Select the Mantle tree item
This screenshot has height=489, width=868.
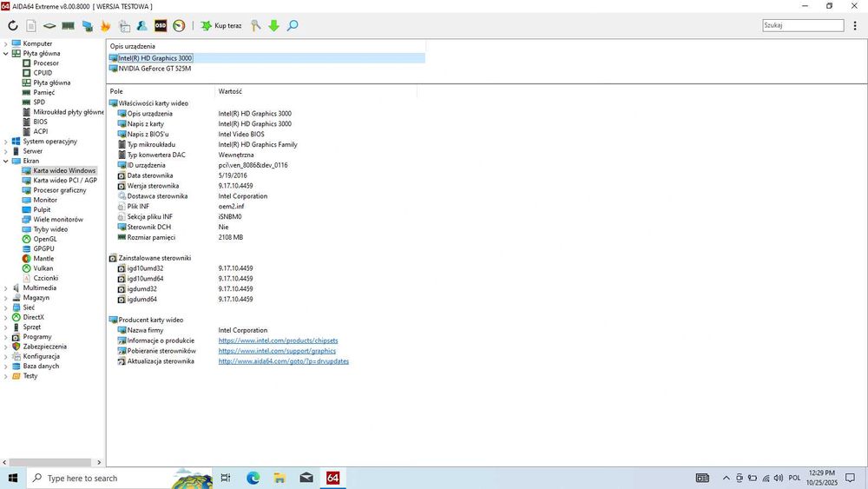click(43, 259)
